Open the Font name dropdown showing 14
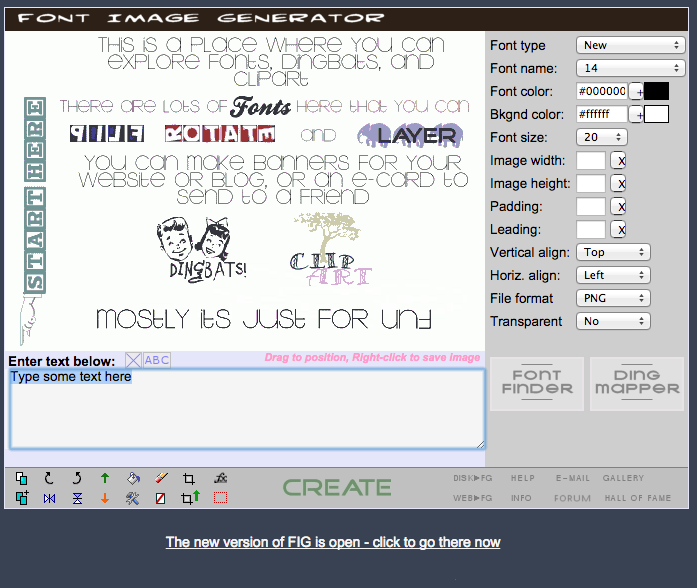697x588 pixels. 631,68
